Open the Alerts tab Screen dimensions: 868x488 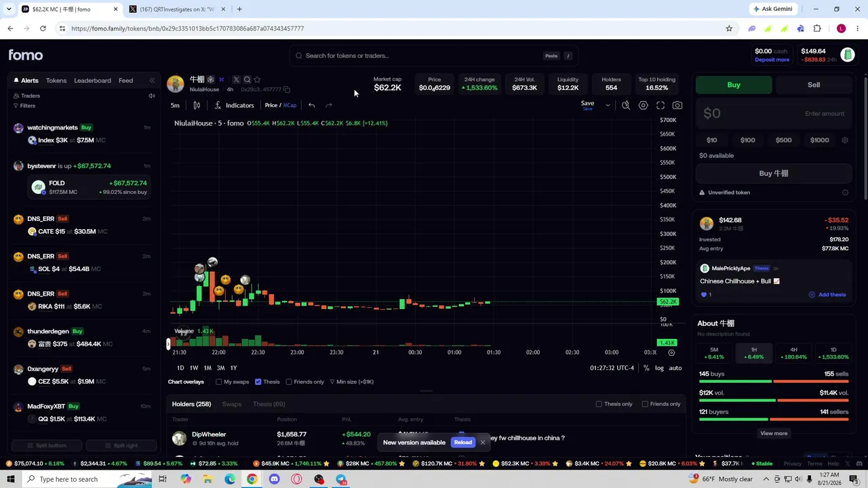coord(26,81)
